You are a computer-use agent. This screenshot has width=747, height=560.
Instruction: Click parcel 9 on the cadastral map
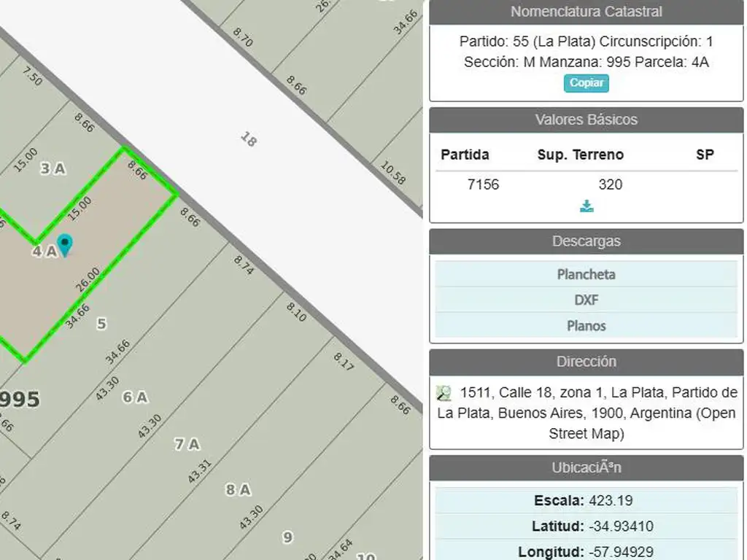[x=287, y=537]
